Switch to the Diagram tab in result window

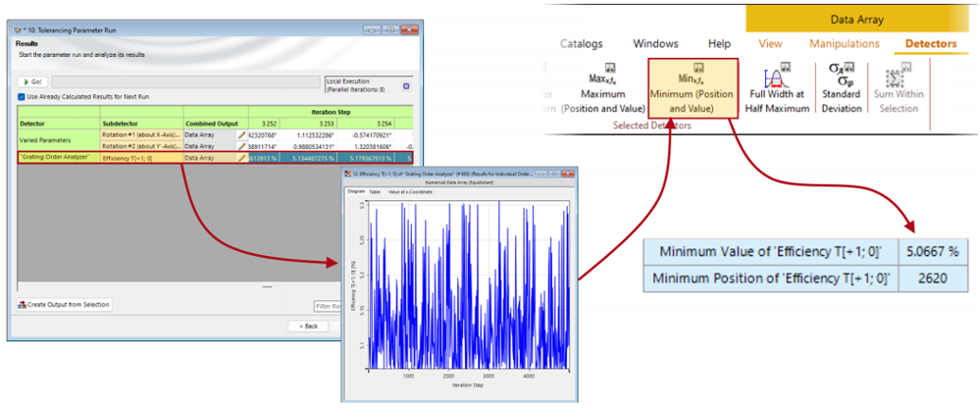click(356, 191)
